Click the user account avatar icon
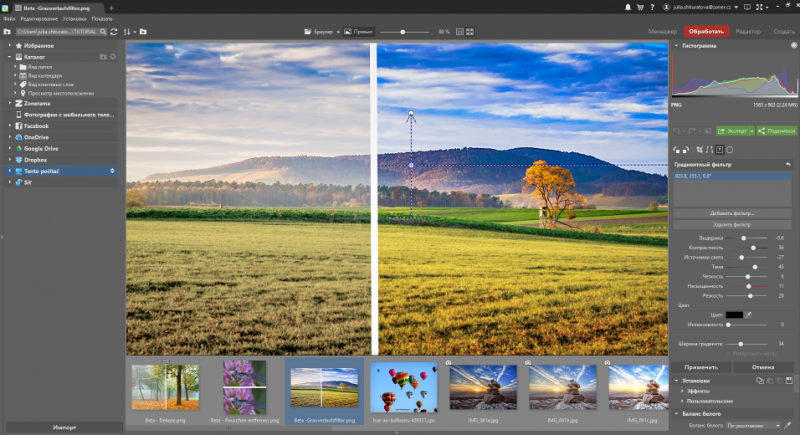The width and height of the screenshot is (800, 435). point(666,7)
